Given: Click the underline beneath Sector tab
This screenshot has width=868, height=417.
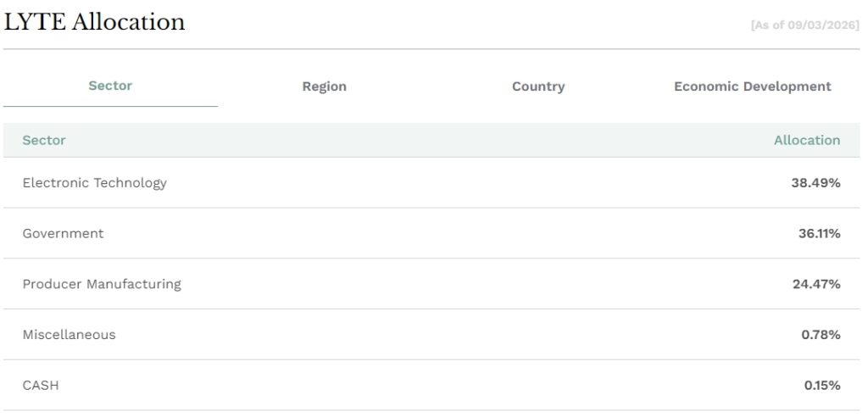Looking at the screenshot, I should click(x=110, y=106).
